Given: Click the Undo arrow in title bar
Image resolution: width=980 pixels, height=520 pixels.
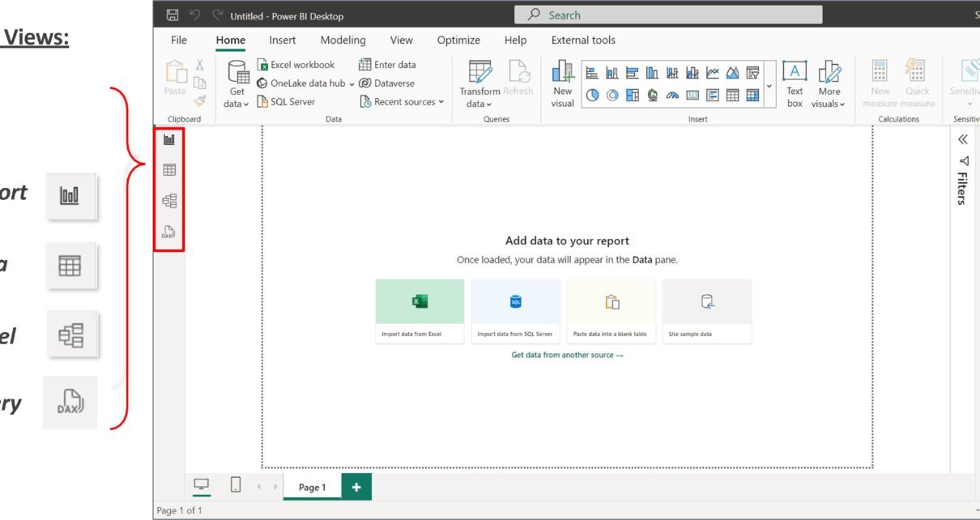Looking at the screenshot, I should click(x=194, y=15).
